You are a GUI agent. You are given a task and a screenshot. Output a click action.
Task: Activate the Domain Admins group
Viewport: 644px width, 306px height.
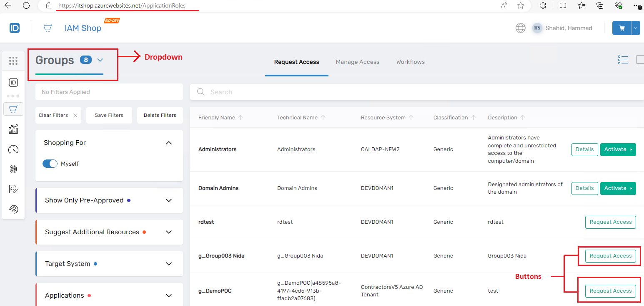point(618,188)
